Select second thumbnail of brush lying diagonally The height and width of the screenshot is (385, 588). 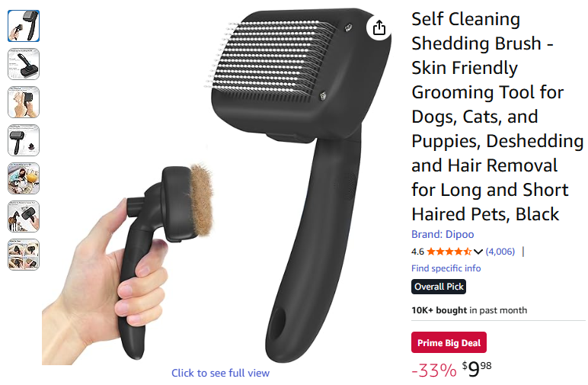24,64
